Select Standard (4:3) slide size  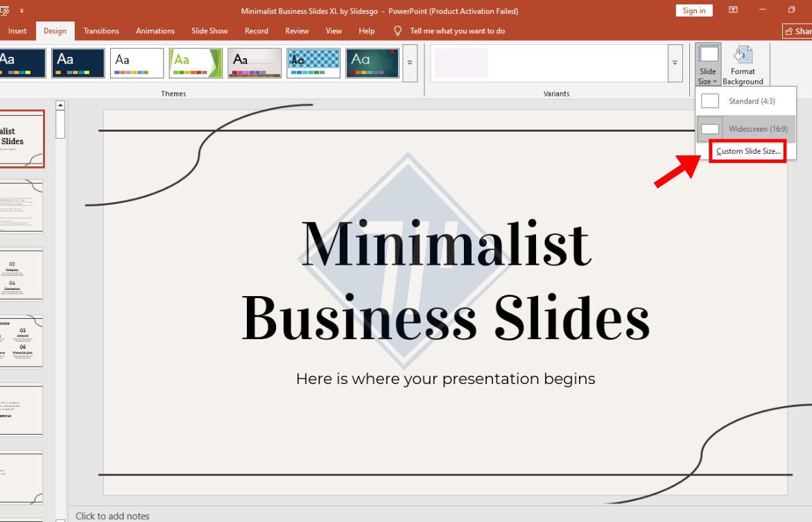click(x=746, y=101)
